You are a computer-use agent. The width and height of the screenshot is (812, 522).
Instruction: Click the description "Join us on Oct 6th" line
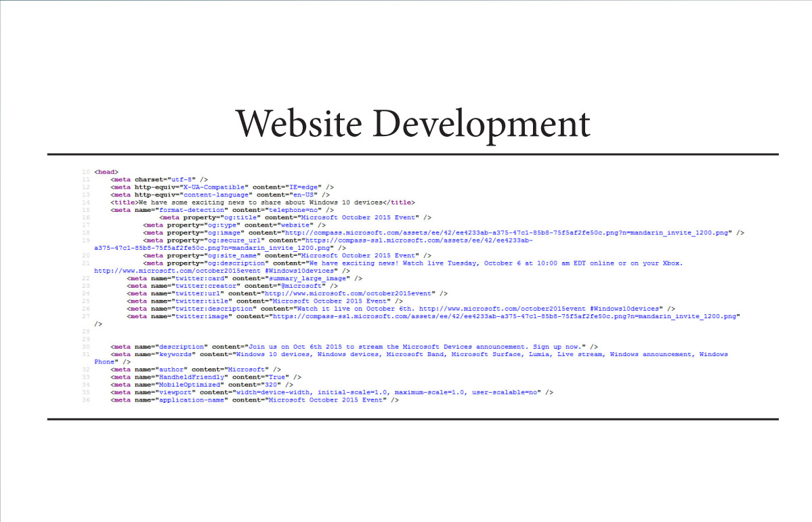pyautogui.click(x=354, y=347)
